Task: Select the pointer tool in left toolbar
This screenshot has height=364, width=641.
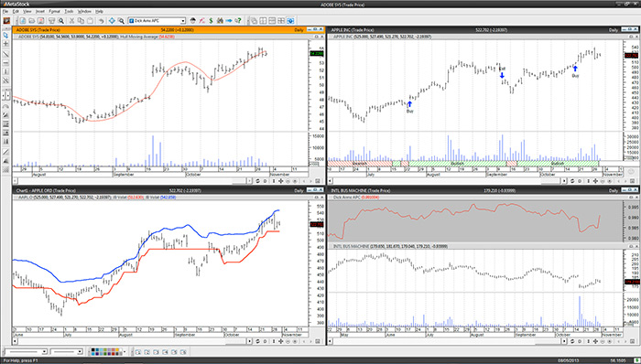Action: coord(5,36)
